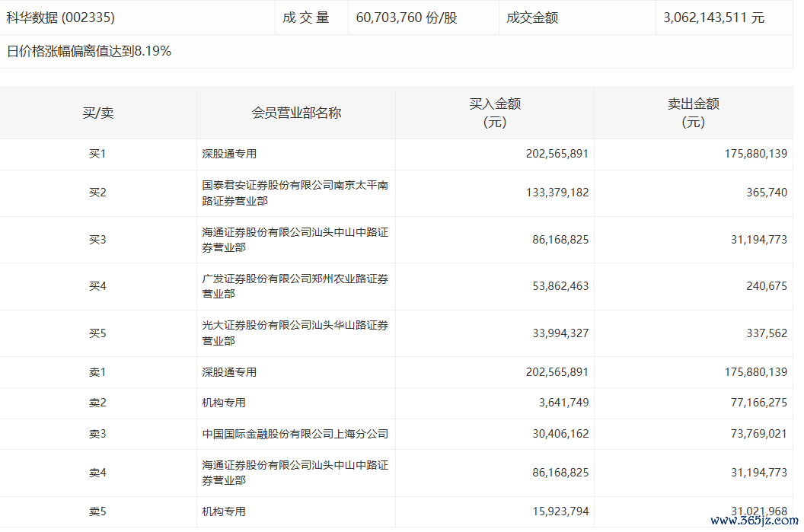The image size is (804, 532).
Task: Click the 买/卖 column header
Action: coord(98,113)
